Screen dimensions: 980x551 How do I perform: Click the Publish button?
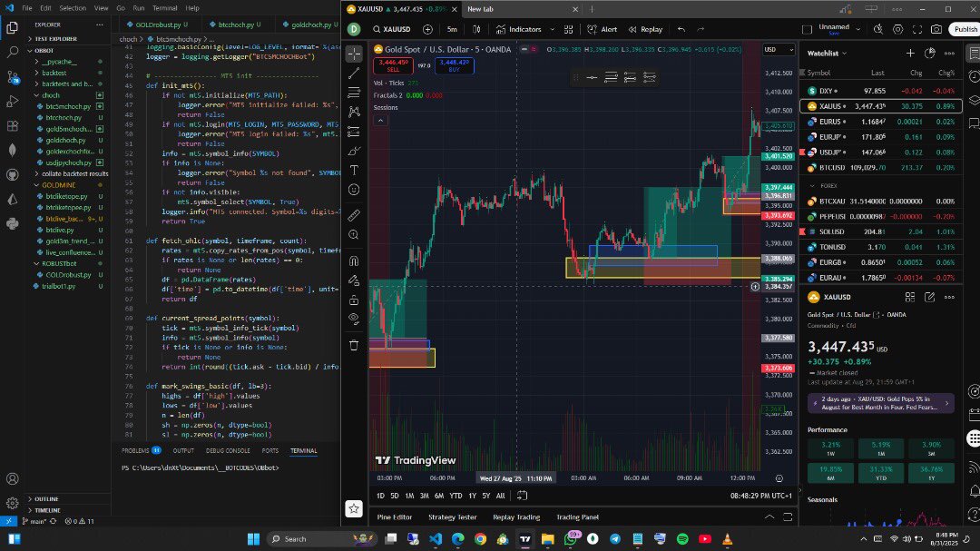[x=965, y=29]
